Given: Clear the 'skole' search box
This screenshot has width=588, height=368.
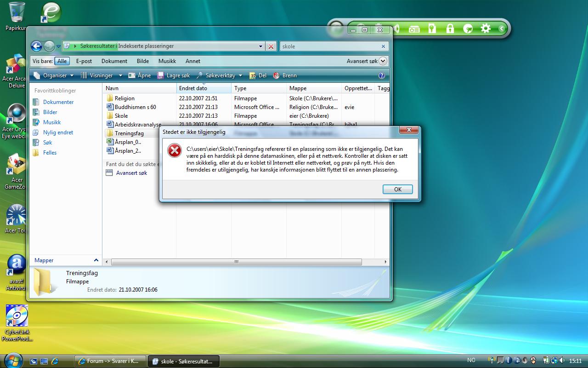Looking at the screenshot, I should (x=383, y=46).
